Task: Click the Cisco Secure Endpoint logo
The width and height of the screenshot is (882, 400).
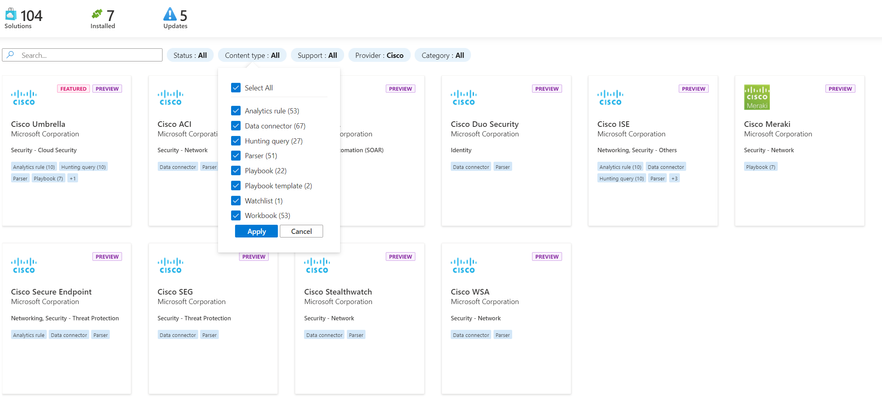Action: click(x=24, y=266)
